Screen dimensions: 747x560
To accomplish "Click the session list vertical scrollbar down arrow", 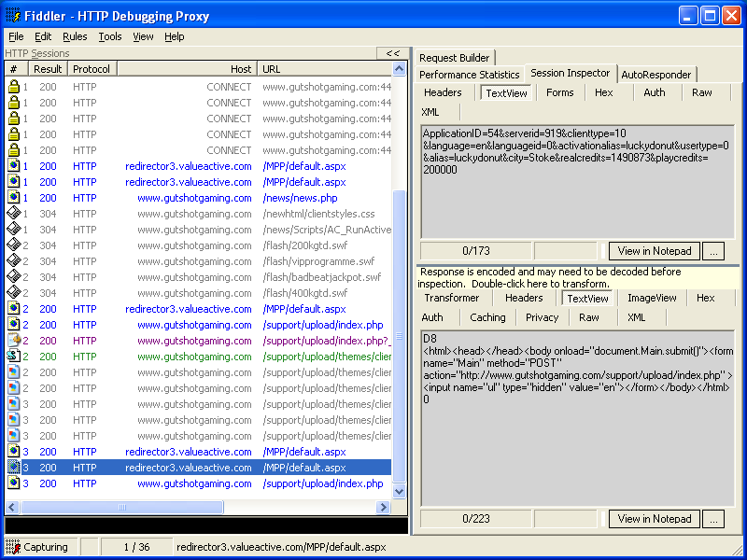I will tap(400, 492).
